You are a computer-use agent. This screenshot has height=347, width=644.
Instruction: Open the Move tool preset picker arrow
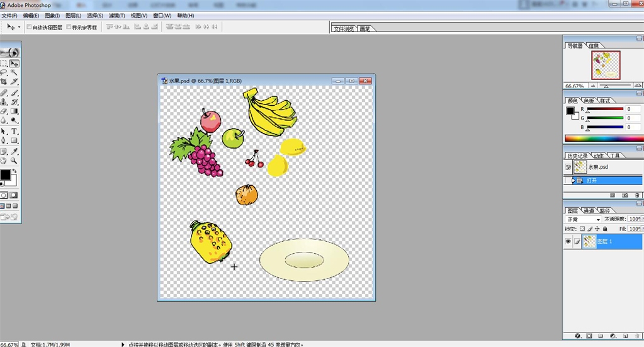(x=20, y=28)
